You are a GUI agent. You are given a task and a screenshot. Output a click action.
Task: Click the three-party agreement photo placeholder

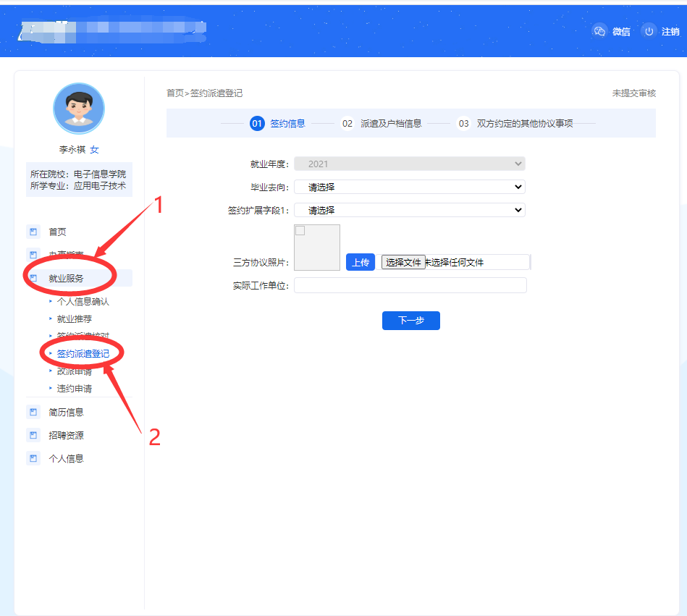(x=317, y=248)
